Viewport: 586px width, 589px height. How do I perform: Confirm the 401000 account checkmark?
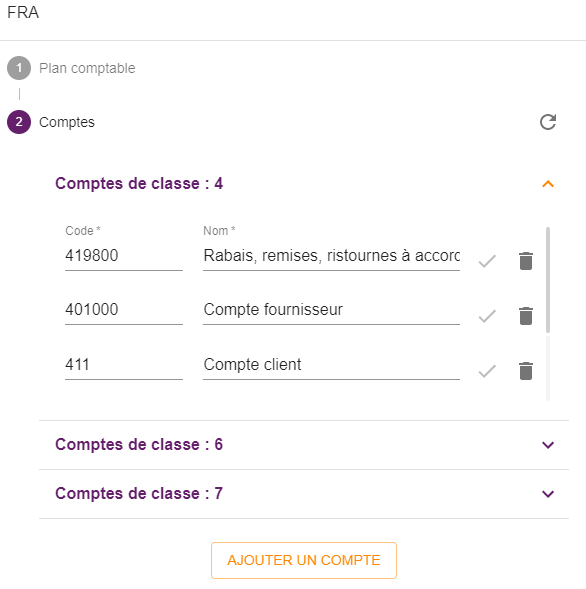pos(487,316)
